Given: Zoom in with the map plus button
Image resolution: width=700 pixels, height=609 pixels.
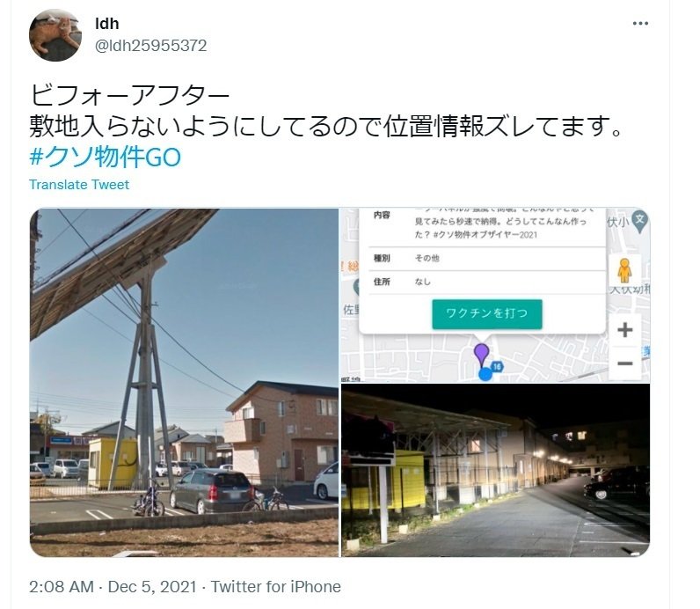Looking at the screenshot, I should (625, 330).
